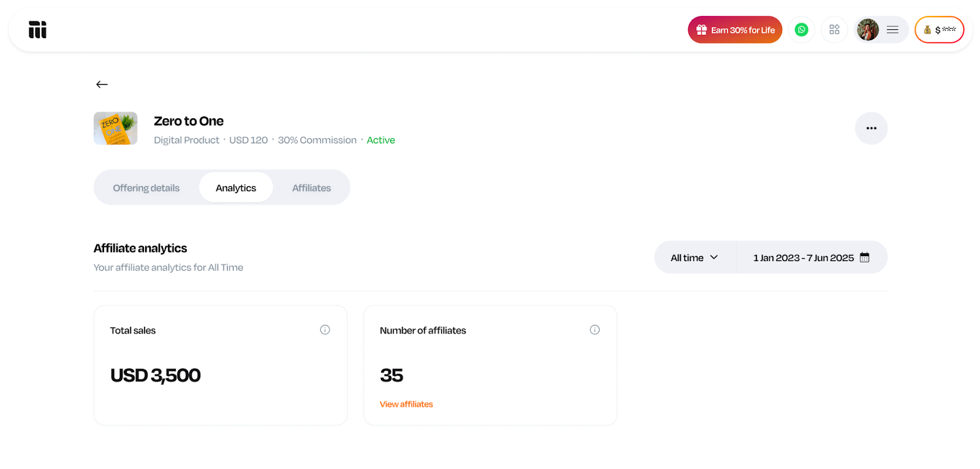Click Total sales info icon
Viewport: 980px width, 469px height.
[x=325, y=330]
